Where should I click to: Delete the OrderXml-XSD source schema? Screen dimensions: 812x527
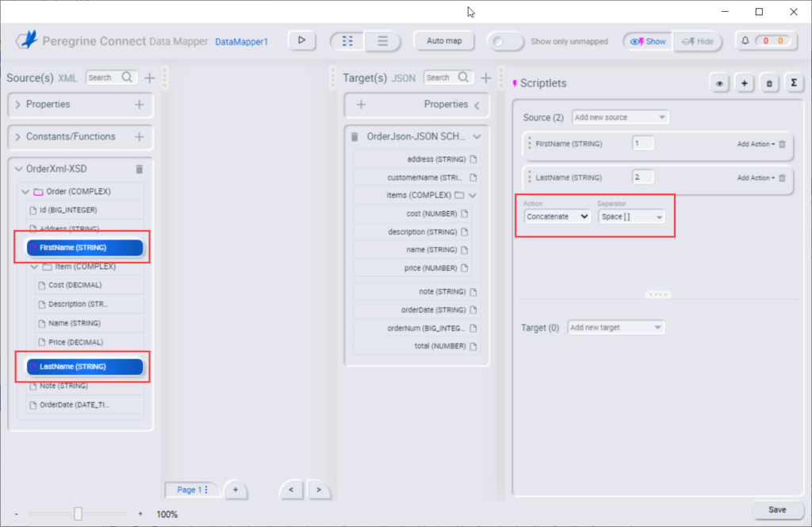140,169
